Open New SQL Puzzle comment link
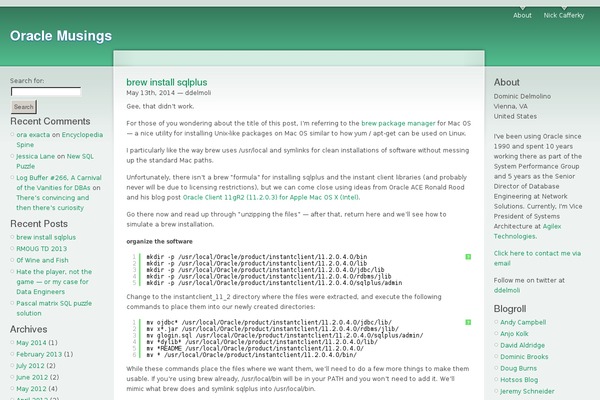Viewport: 600px width, 400px height. click(55, 161)
